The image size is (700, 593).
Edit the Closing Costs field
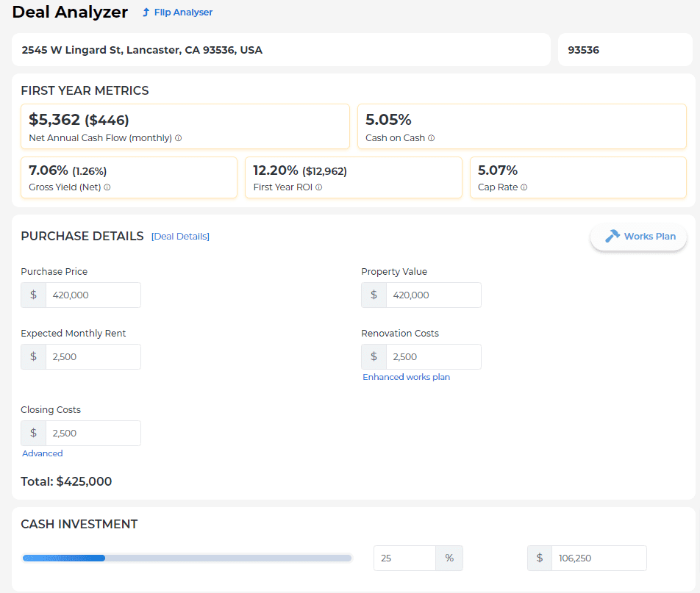tap(93, 433)
